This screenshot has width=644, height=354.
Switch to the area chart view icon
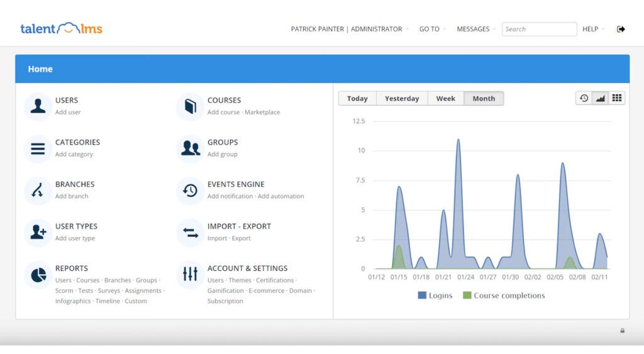point(600,98)
